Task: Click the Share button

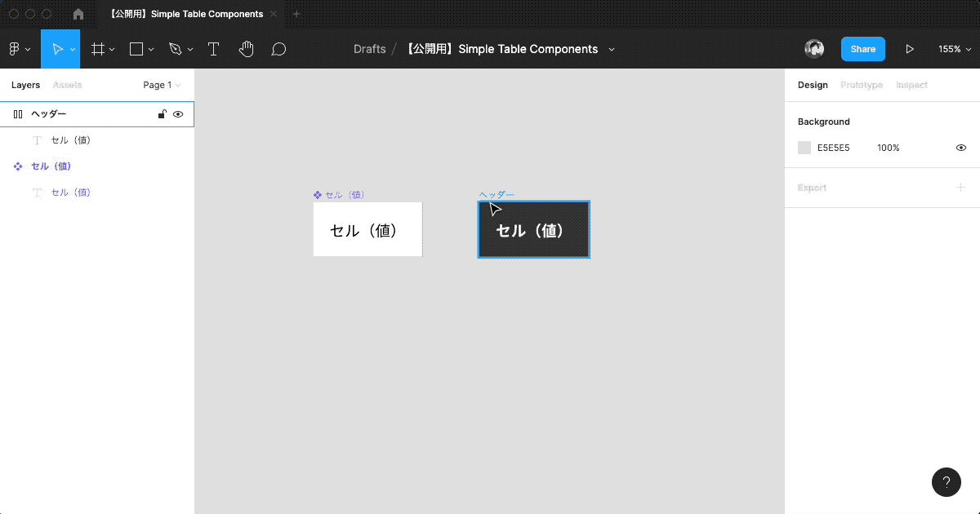Action: (862, 49)
